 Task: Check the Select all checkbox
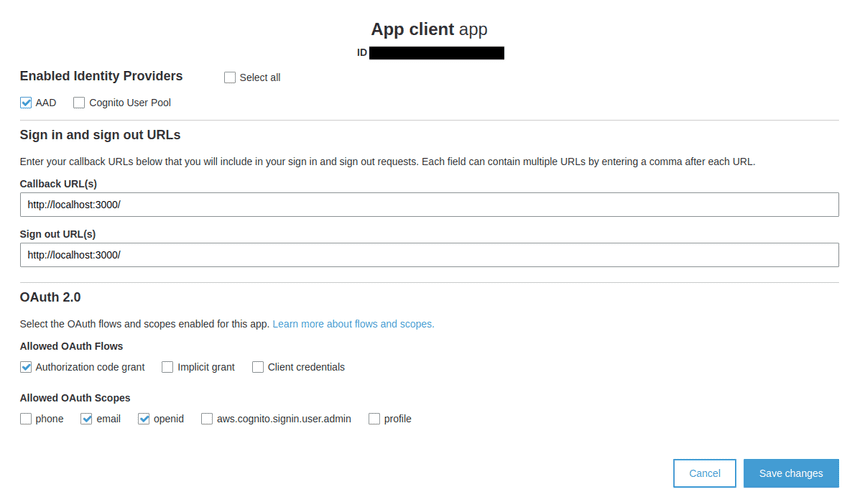(230, 77)
